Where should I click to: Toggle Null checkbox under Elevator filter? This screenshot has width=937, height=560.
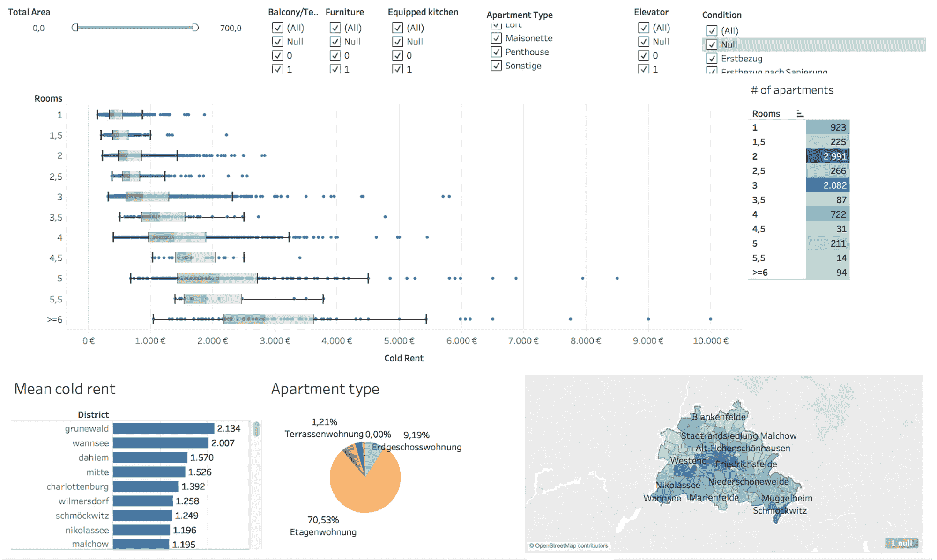pos(644,42)
